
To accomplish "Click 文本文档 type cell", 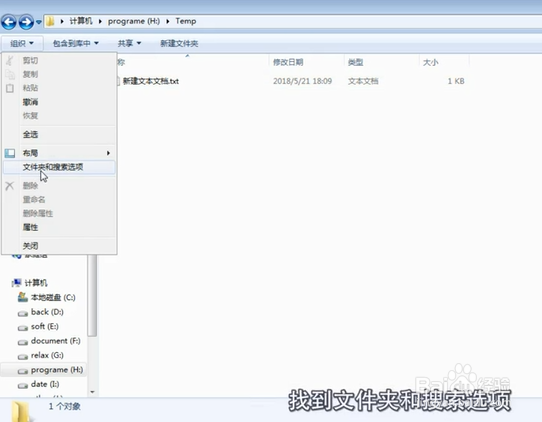I will tap(363, 81).
